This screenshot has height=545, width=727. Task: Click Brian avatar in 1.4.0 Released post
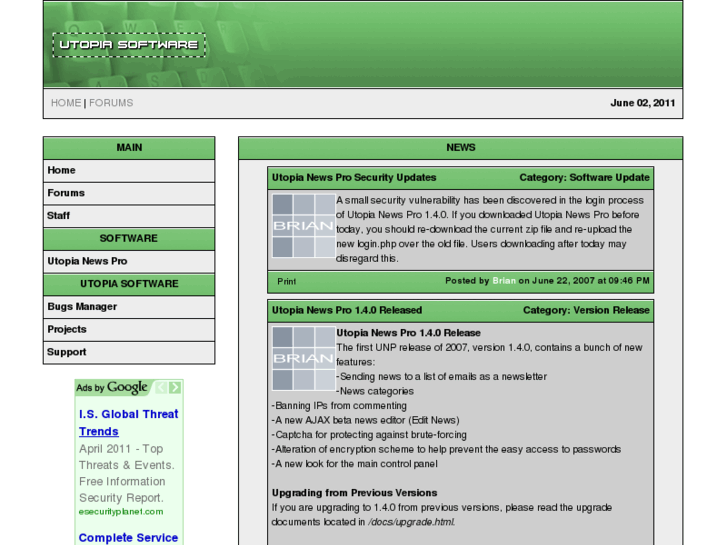304,358
